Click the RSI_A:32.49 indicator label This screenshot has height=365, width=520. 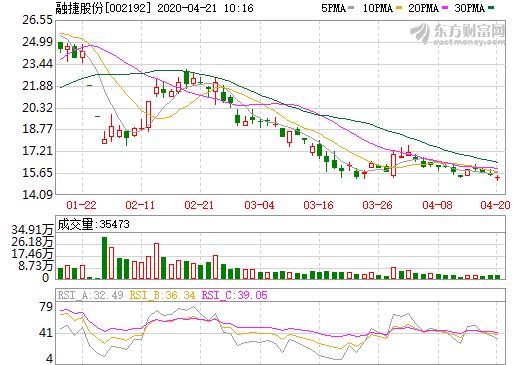[x=90, y=295]
